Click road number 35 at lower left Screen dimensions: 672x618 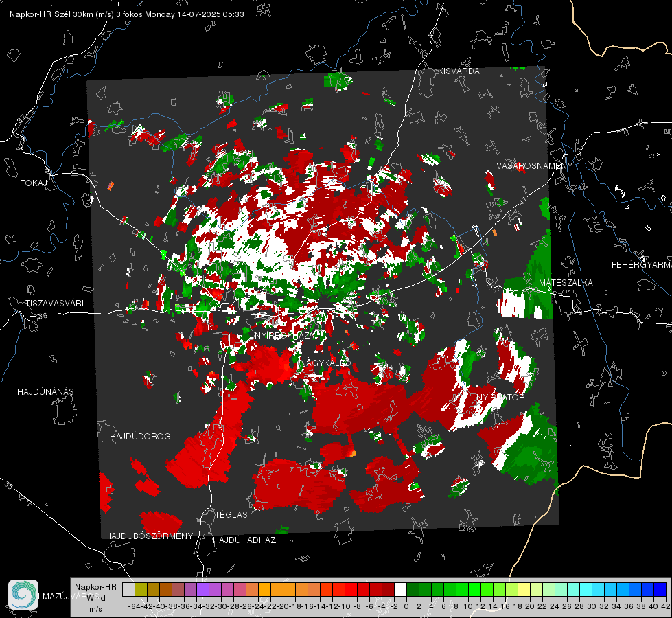(x=8, y=485)
